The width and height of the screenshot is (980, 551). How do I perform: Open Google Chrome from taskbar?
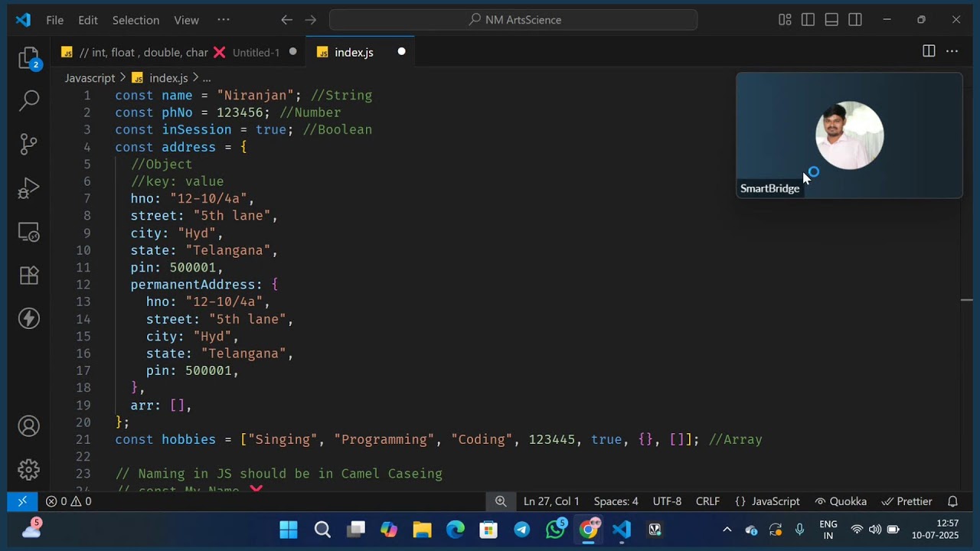(589, 530)
